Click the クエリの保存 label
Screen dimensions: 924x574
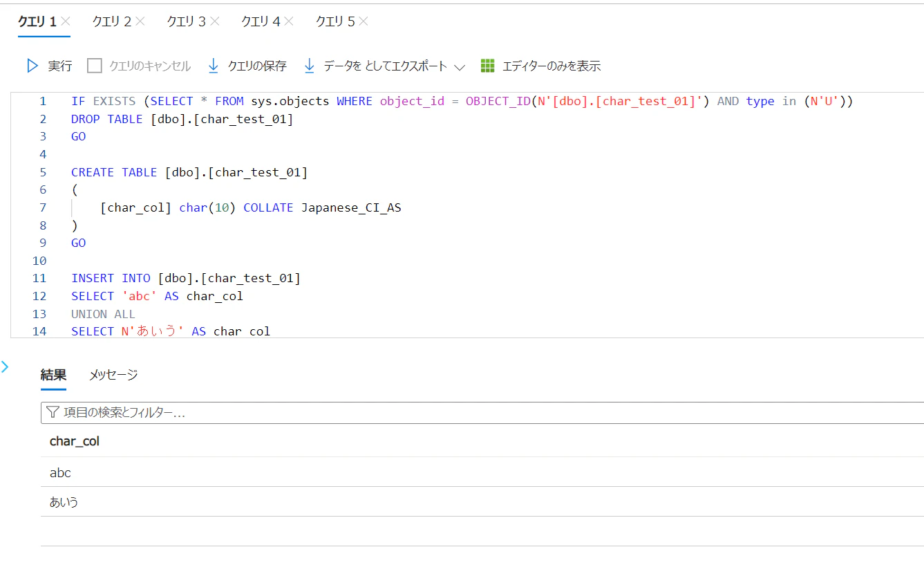tap(257, 66)
